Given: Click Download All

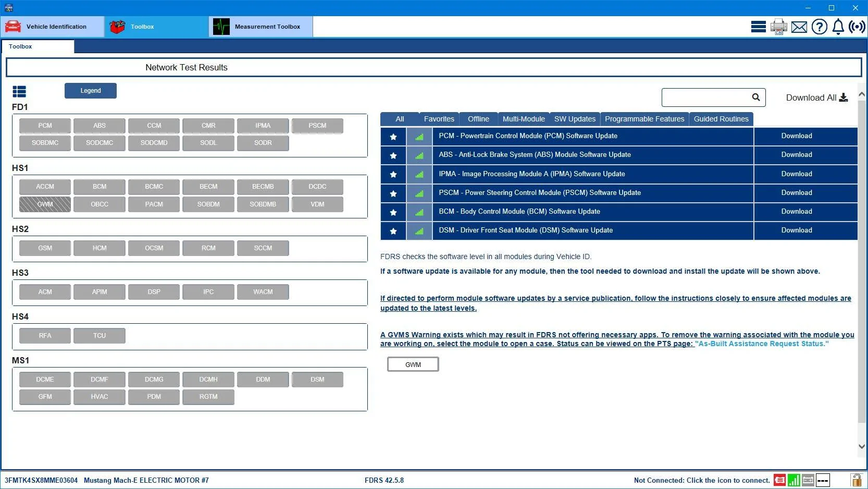Looking at the screenshot, I should click(817, 97).
